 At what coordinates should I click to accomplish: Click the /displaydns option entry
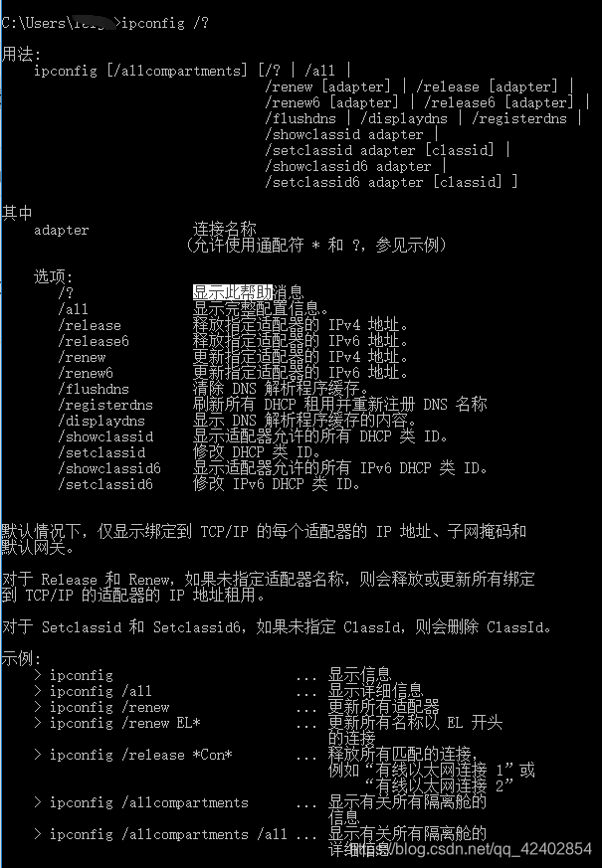pyautogui.click(x=101, y=422)
